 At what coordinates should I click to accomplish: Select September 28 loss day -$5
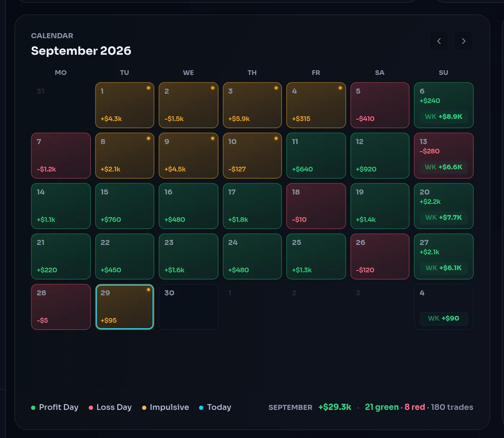(61, 307)
